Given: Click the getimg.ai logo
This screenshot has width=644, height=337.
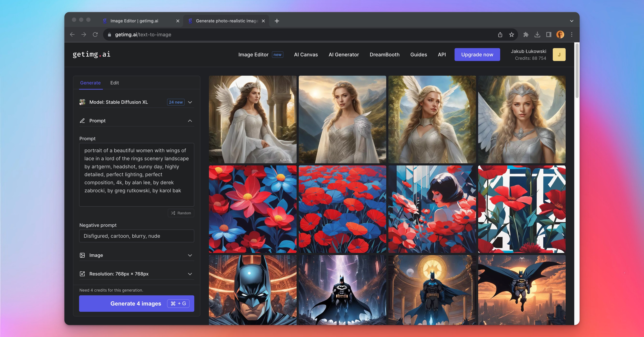Looking at the screenshot, I should pos(91,55).
